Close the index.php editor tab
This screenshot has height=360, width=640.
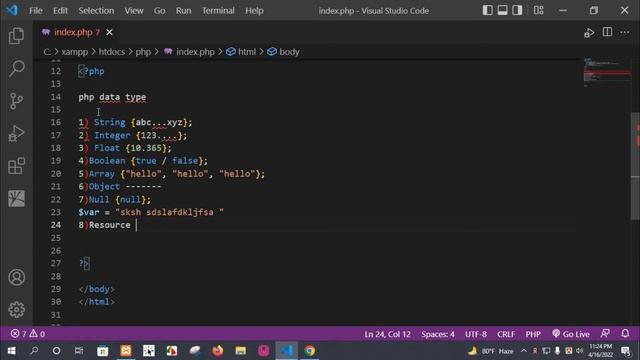[x=109, y=32]
